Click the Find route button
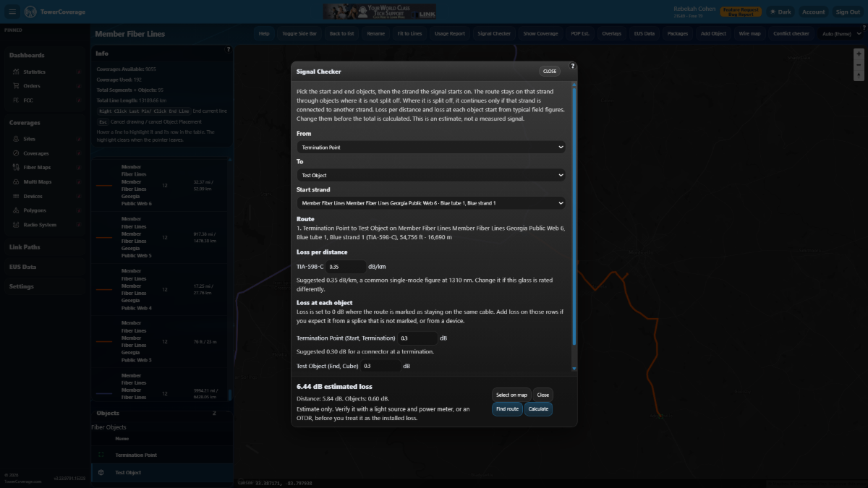Screen dimensions: 868x488 pyautogui.click(x=508, y=408)
